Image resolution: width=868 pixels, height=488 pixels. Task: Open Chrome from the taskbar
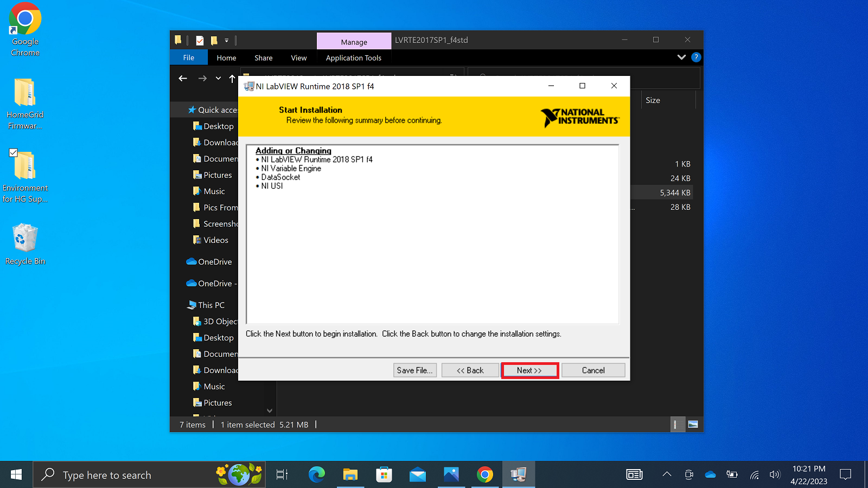click(485, 474)
